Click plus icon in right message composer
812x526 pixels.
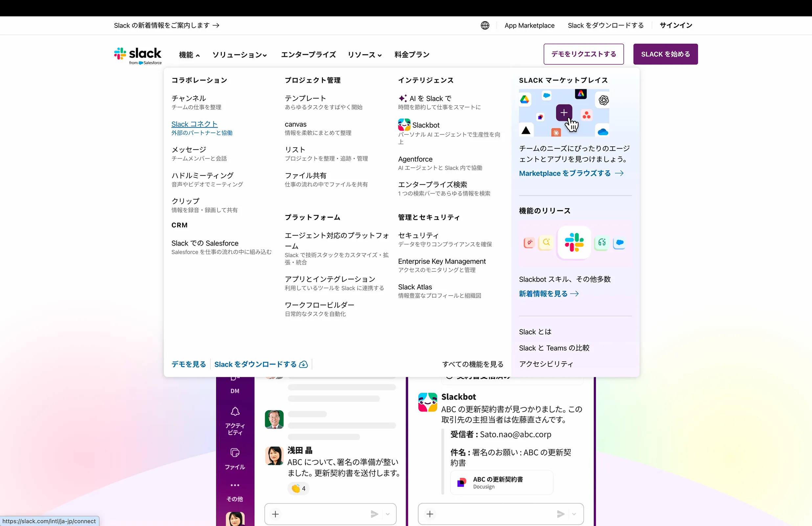[x=430, y=514]
